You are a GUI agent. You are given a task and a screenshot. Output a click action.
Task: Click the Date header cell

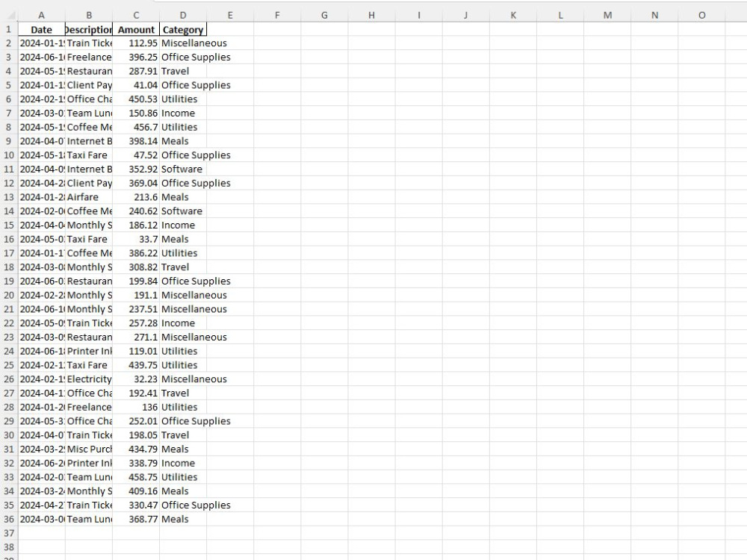[41, 30]
